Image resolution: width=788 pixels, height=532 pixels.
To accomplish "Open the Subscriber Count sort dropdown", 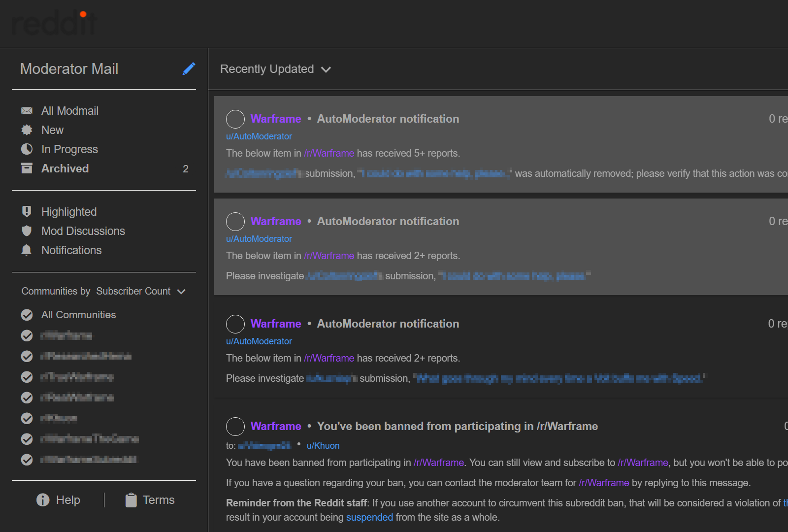I will coord(141,291).
